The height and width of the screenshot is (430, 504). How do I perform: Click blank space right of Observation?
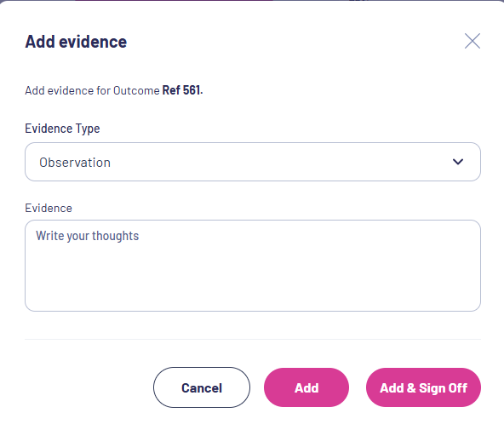pyautogui.click(x=279, y=162)
